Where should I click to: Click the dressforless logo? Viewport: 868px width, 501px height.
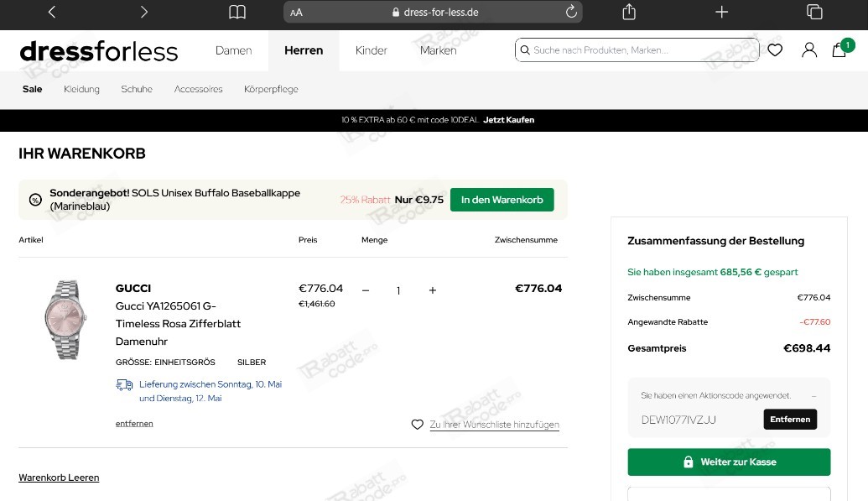pyautogui.click(x=98, y=51)
